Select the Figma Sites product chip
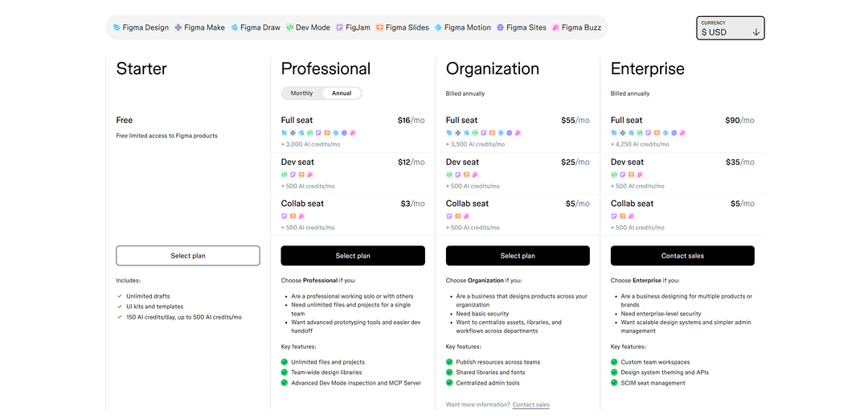Screen dimensions: 868x416 (x=522, y=27)
